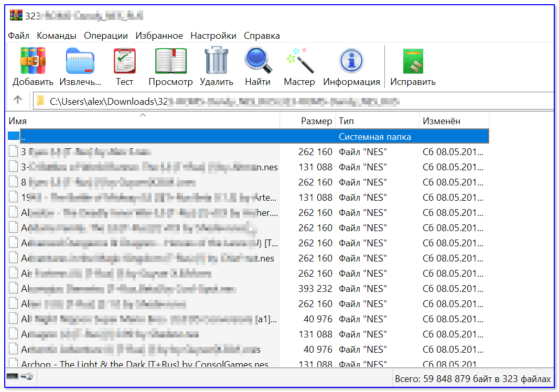Launch the Мастер wizard wand icon
559x392 pixels.
tap(299, 62)
